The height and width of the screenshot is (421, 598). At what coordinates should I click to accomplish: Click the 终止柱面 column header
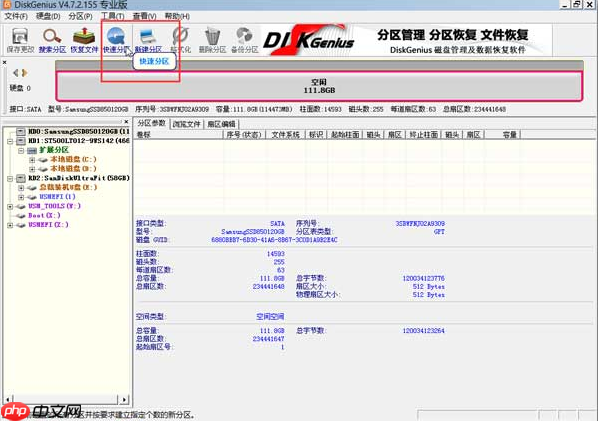pos(424,135)
